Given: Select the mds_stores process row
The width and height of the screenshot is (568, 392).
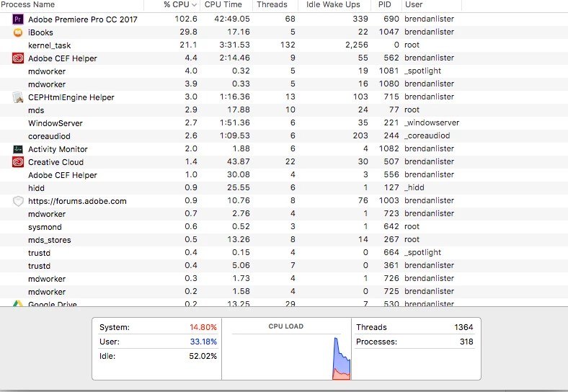Looking at the screenshot, I should pyautogui.click(x=284, y=240).
